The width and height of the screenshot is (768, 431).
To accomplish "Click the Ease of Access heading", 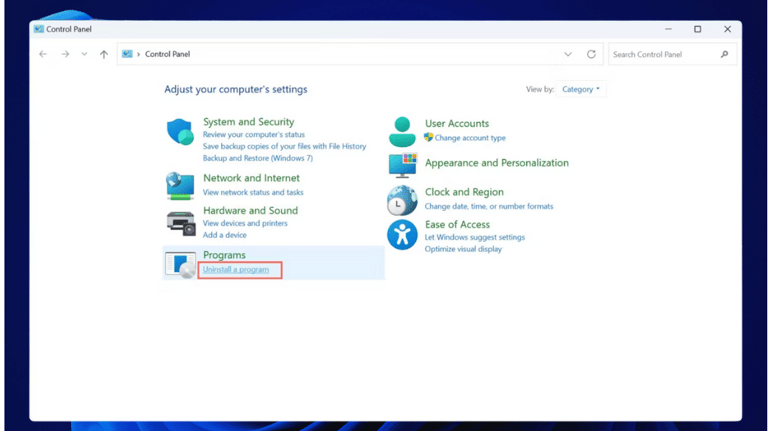I will [x=457, y=224].
